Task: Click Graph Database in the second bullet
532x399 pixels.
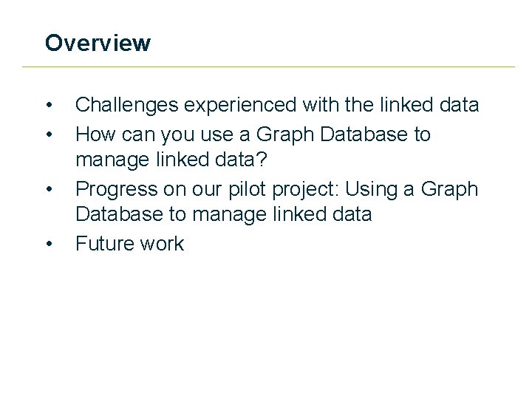Action: [x=332, y=134]
